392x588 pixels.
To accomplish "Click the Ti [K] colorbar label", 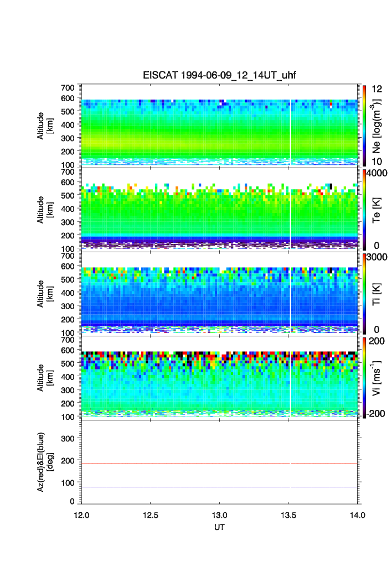I will pos(377,294).
